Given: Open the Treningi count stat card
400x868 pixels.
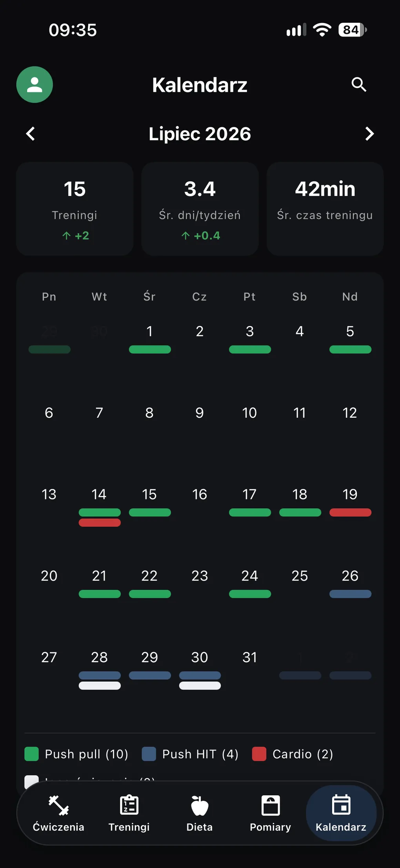Looking at the screenshot, I should pos(75,209).
